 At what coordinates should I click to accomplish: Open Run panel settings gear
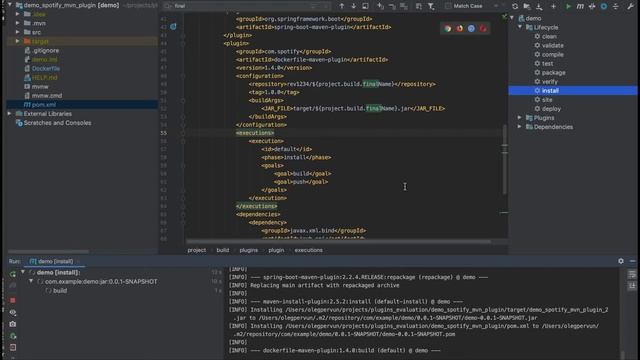point(621,261)
